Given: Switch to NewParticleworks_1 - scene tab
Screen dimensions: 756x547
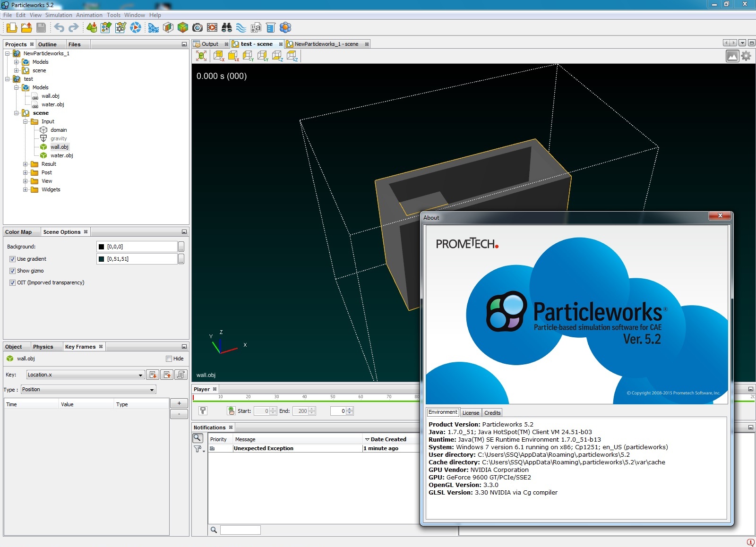Looking at the screenshot, I should click(x=326, y=44).
